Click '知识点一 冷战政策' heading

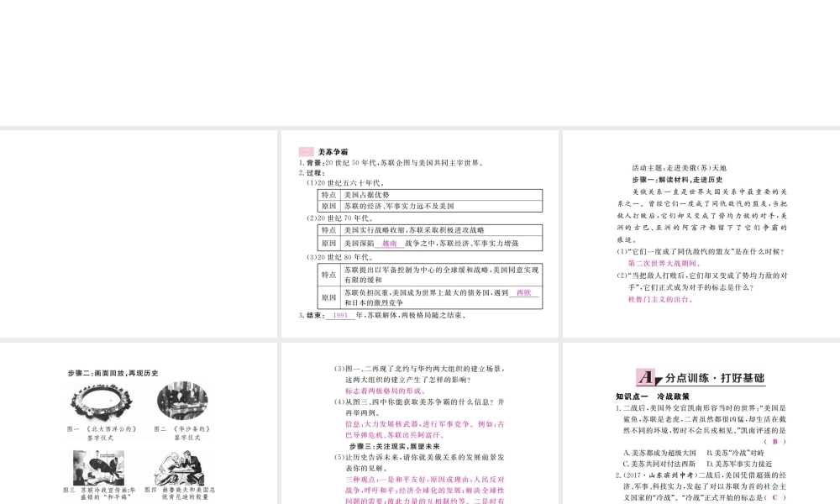653,396
